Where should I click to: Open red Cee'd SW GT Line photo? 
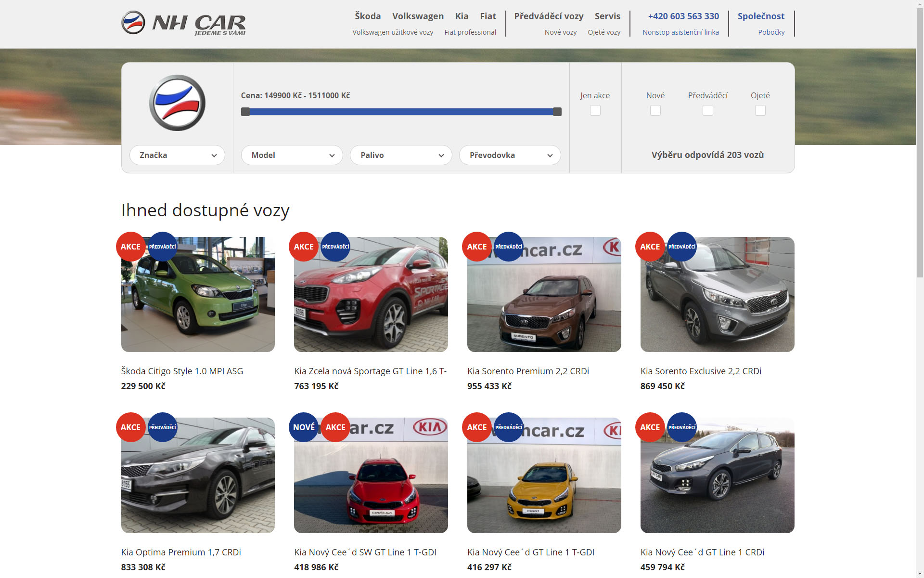pos(371,475)
